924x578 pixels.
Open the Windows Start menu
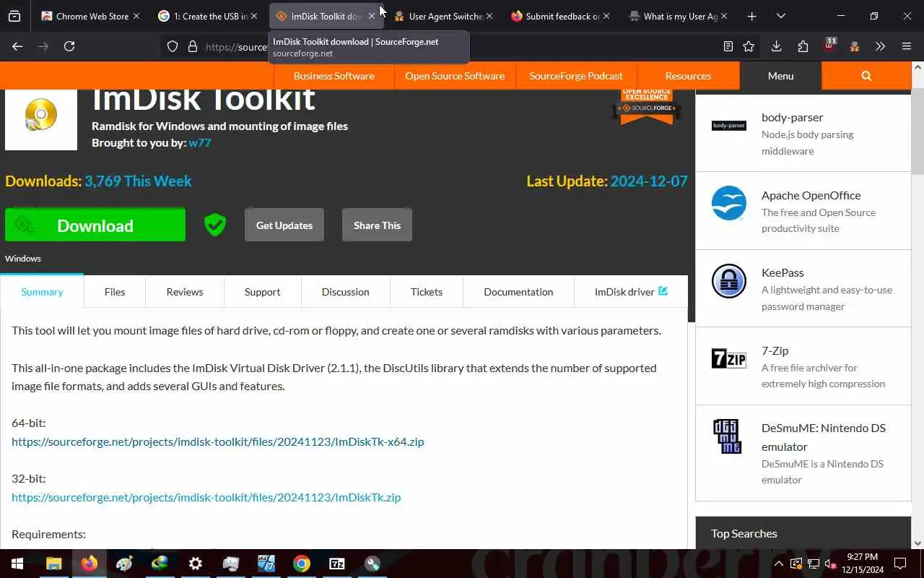pos(17,564)
